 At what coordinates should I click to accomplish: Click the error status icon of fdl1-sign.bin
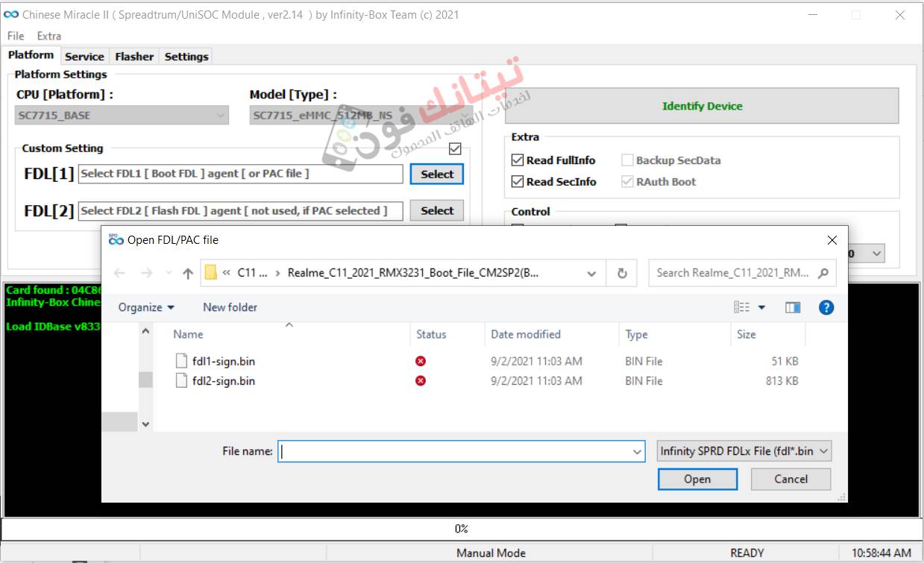pyautogui.click(x=421, y=361)
